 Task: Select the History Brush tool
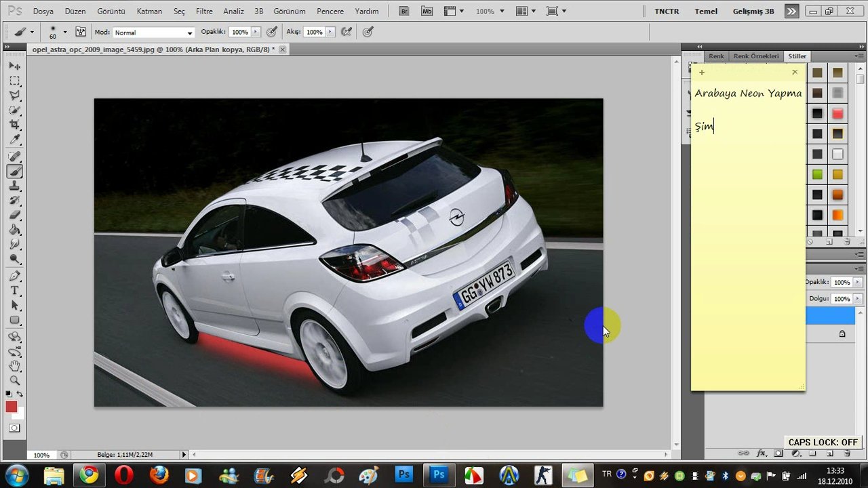tap(14, 201)
